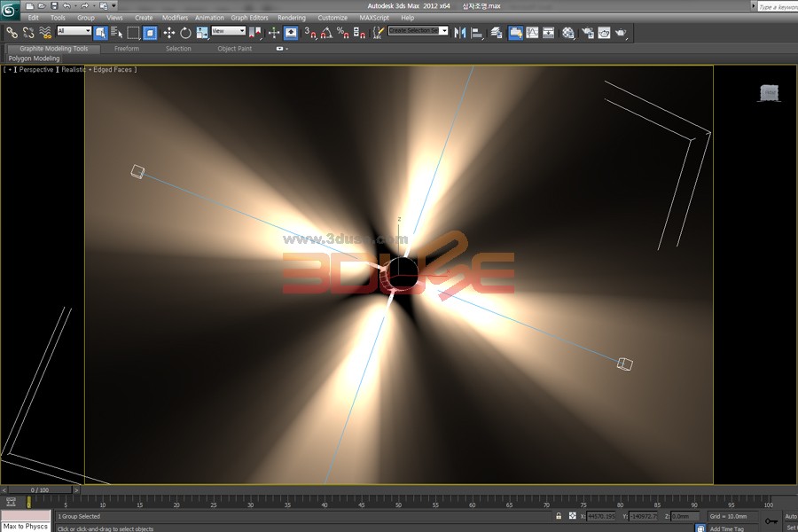Toggle the Angle Snap button

point(326,33)
